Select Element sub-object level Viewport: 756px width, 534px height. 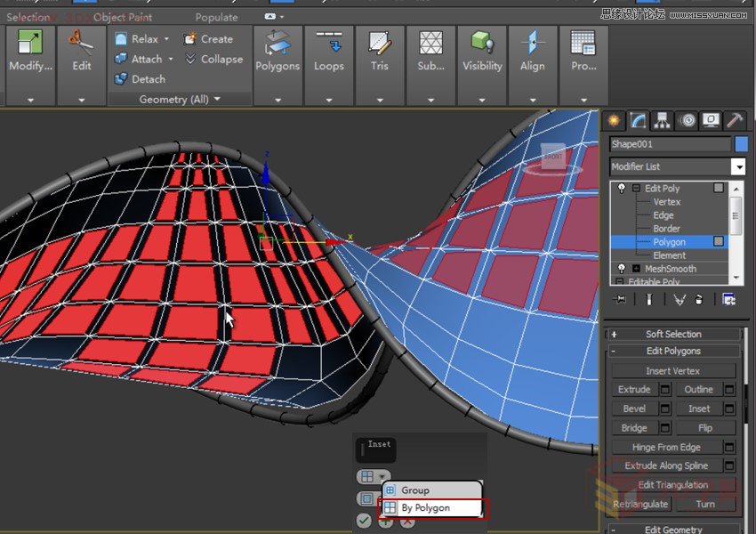tap(669, 255)
